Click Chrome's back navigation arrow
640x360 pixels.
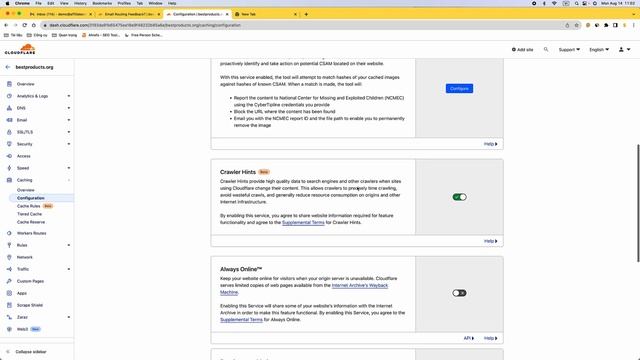pyautogui.click(x=6, y=25)
